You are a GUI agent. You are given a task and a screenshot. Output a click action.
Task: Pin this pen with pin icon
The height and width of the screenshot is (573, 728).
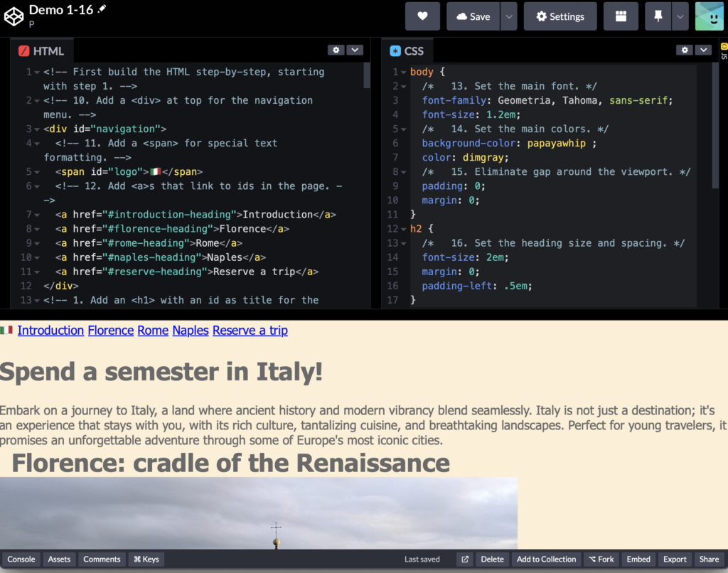pyautogui.click(x=658, y=16)
